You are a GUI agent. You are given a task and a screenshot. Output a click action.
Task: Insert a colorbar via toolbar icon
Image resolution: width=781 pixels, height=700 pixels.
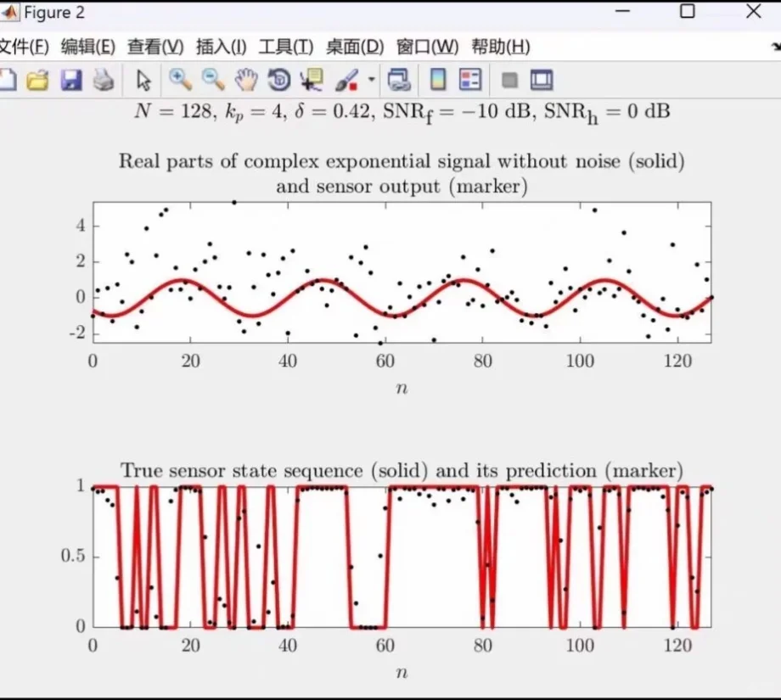tap(438, 80)
